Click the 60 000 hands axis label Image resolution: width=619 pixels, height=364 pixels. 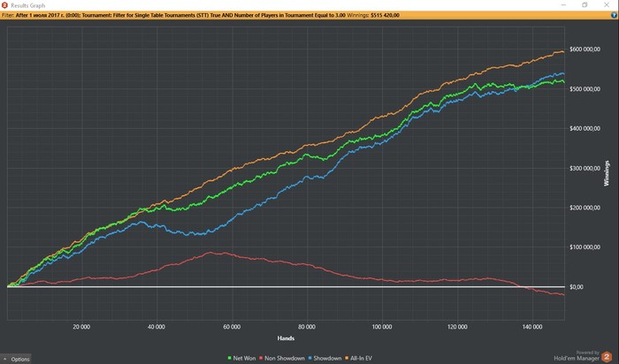click(x=232, y=327)
